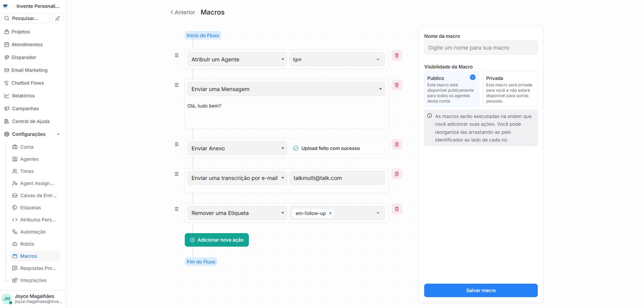Click trash icon for Remover uma Etiqueta

(397, 209)
